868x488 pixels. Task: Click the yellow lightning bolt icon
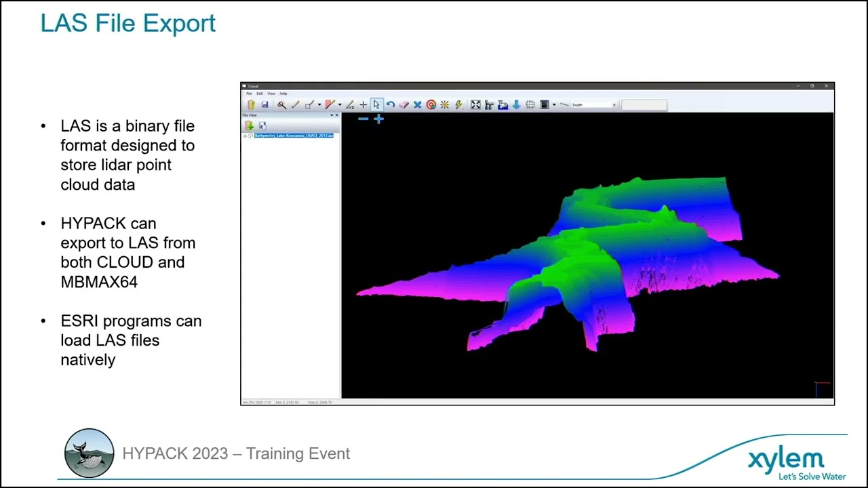click(458, 104)
